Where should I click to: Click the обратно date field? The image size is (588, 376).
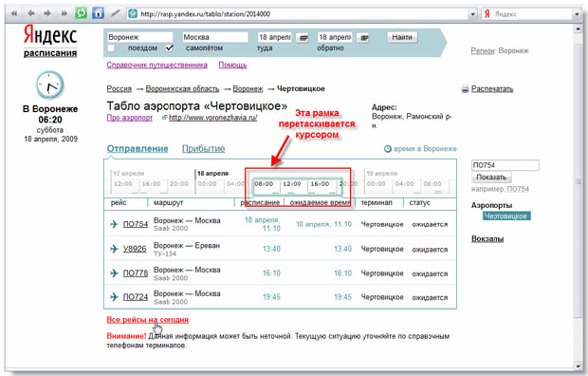coord(335,37)
